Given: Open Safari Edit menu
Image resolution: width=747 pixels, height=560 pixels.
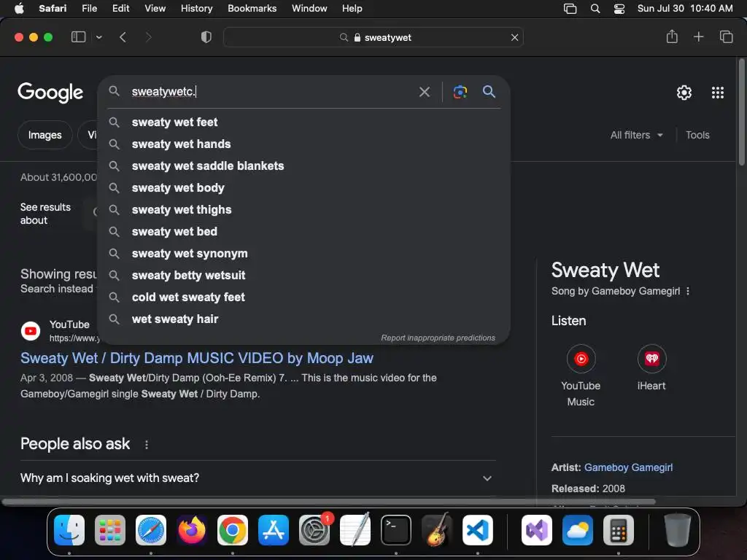Looking at the screenshot, I should (x=120, y=9).
